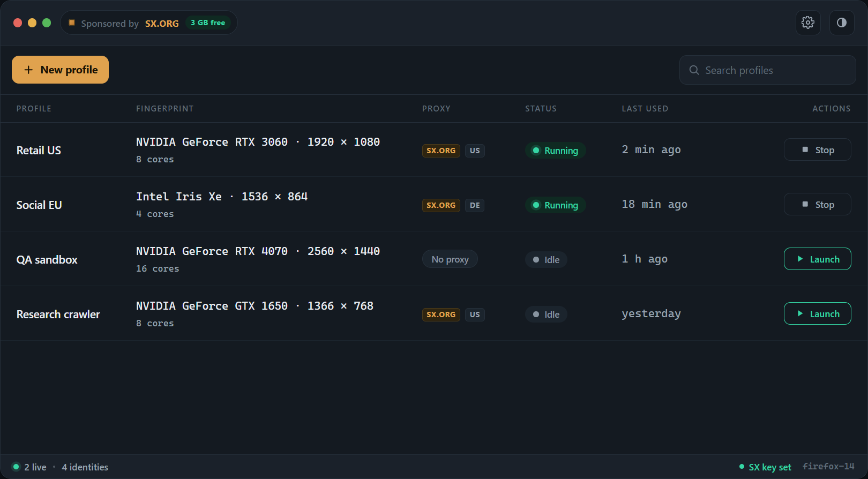
Task: Click the orange sponsor square icon
Action: click(x=72, y=23)
